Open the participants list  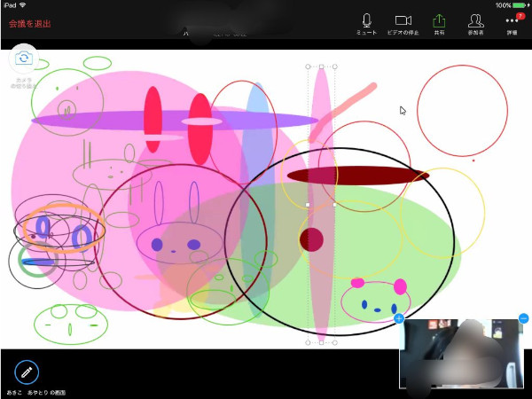pos(476,23)
